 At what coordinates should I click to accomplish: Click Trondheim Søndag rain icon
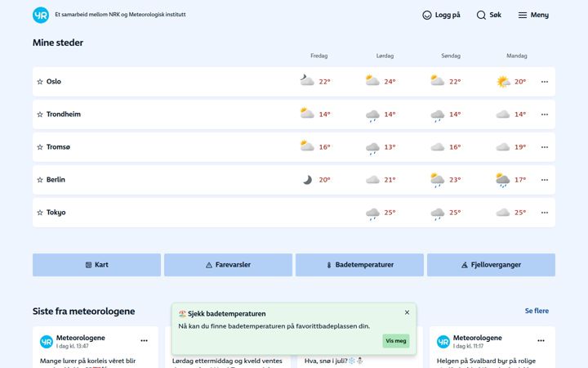pyautogui.click(x=437, y=115)
